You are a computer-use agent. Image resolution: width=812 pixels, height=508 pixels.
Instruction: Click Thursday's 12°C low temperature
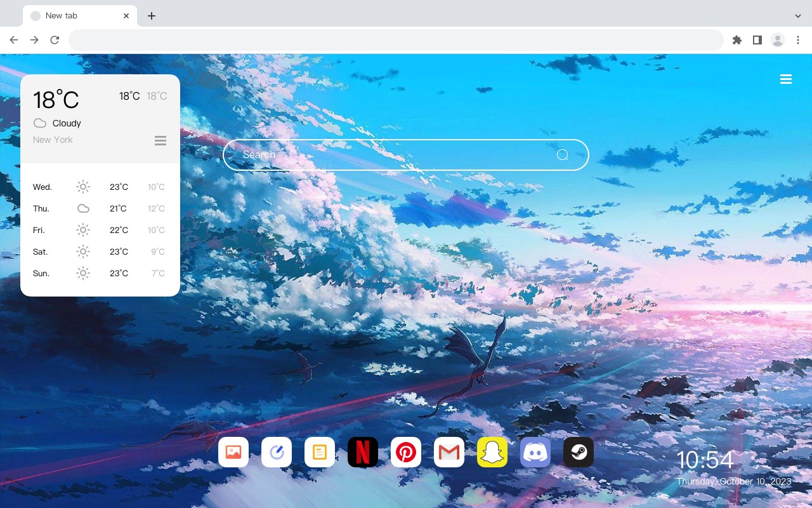(156, 208)
